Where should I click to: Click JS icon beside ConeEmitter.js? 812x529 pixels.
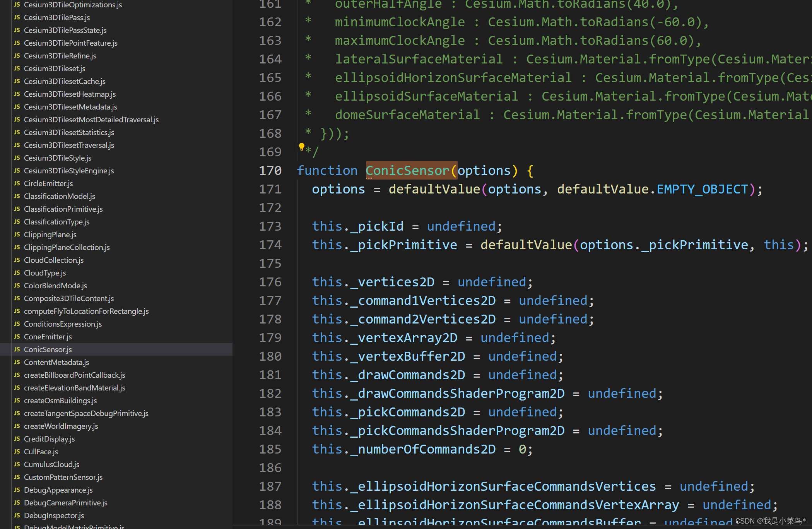(17, 337)
